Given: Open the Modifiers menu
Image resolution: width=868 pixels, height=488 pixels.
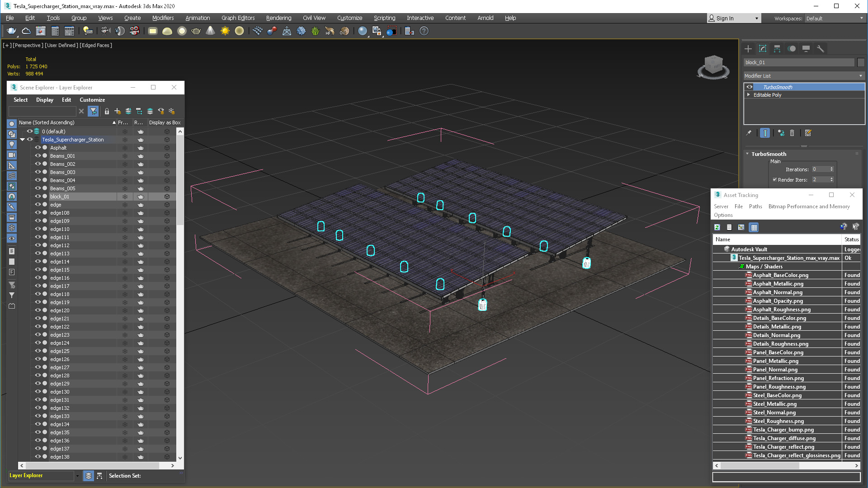Looking at the screenshot, I should [x=163, y=18].
